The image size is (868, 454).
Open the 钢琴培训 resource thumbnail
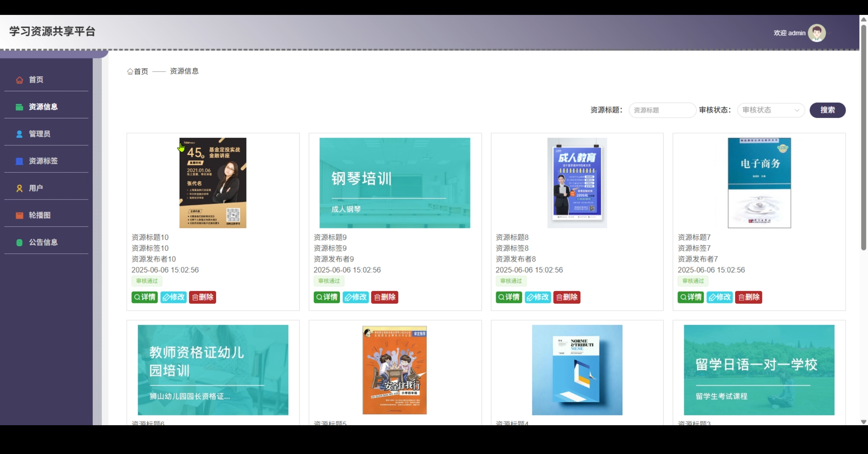[x=395, y=182]
